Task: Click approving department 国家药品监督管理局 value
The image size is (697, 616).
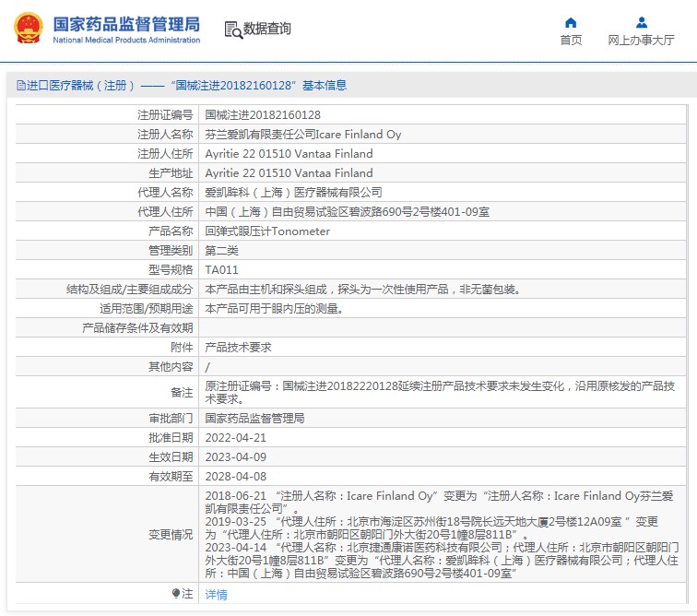Action: (254, 418)
